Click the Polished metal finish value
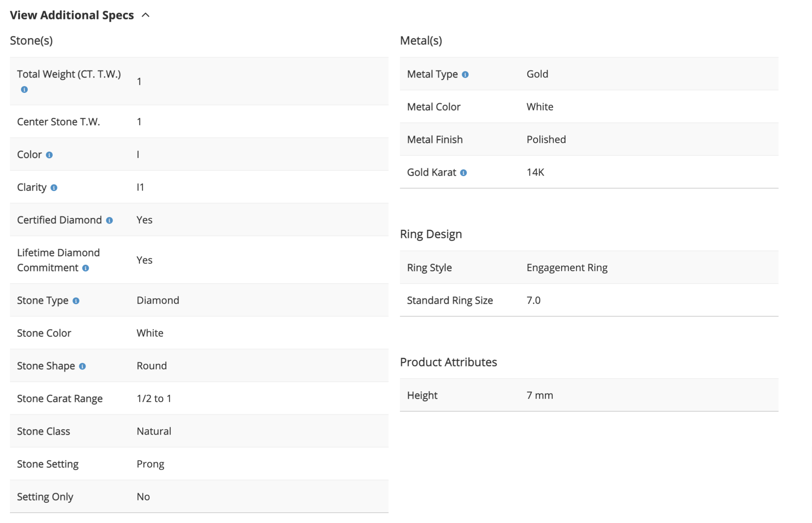 pos(546,140)
